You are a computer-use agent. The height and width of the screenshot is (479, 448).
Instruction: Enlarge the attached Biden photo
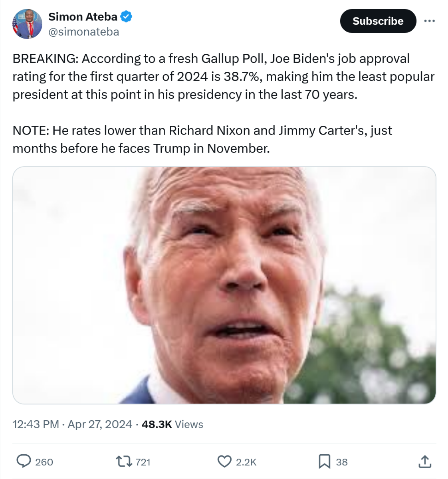coord(224,285)
